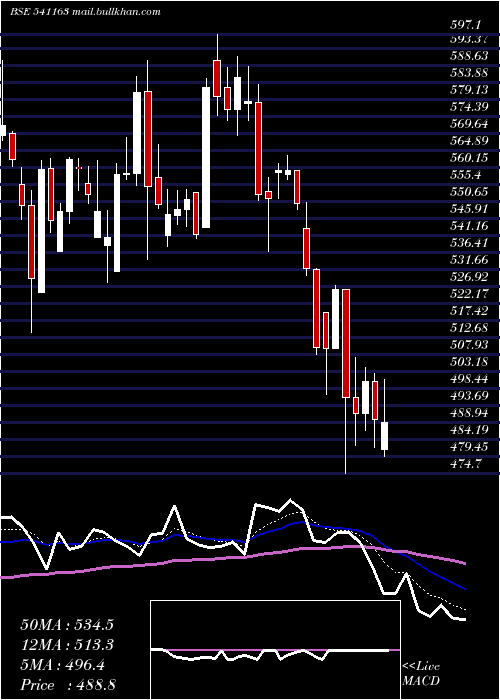This screenshot has height=700, width=500.
Task: Click the 593.37 price axis label
Action: 468,38
